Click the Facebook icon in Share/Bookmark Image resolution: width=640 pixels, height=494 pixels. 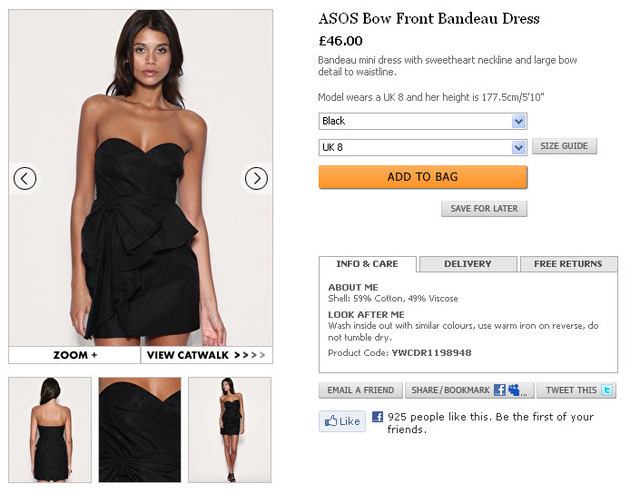click(500, 390)
